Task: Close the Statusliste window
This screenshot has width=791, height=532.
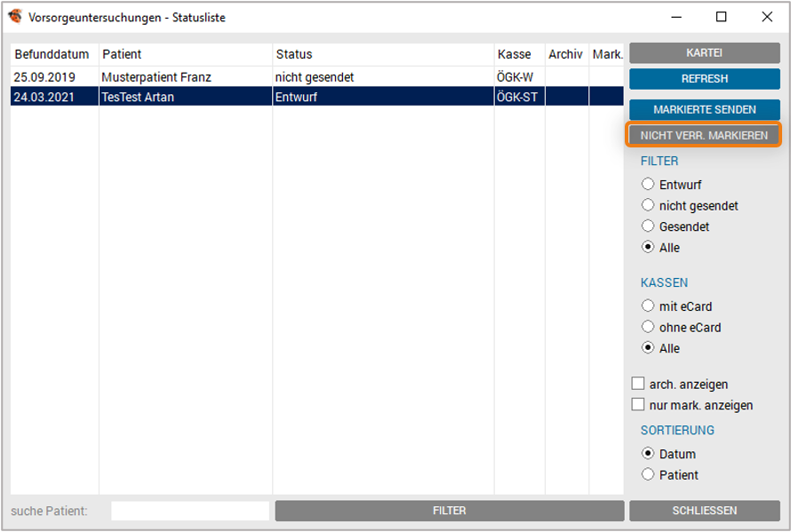Action: pyautogui.click(x=767, y=17)
